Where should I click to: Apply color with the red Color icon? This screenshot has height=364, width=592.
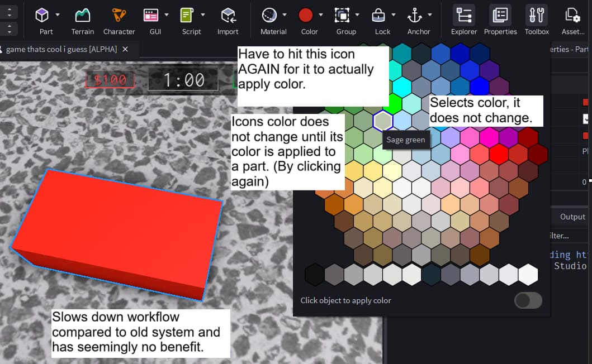click(305, 16)
